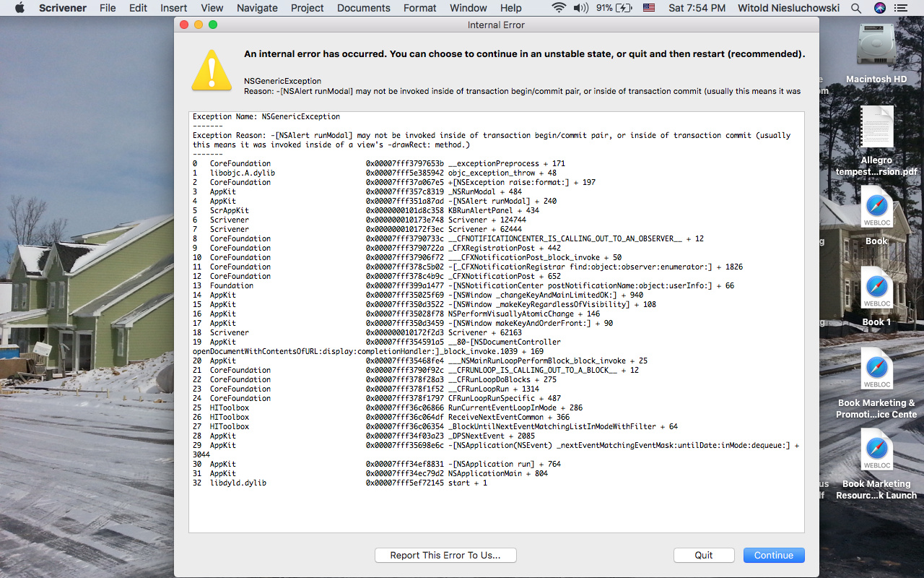This screenshot has height=578, width=924.
Task: Click the Continue button
Action: 774,555
